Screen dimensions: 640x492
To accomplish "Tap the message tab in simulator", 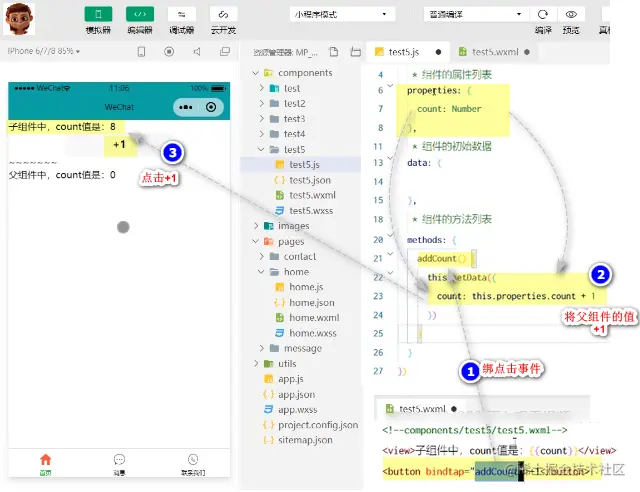I will coord(119,464).
